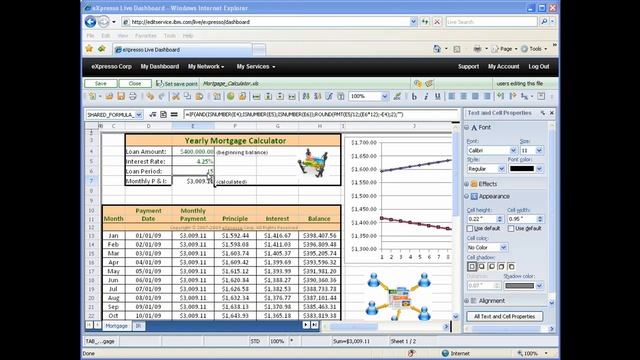The height and width of the screenshot is (360, 640).
Task: Undo the last spreadsheet action
Action: [150, 96]
